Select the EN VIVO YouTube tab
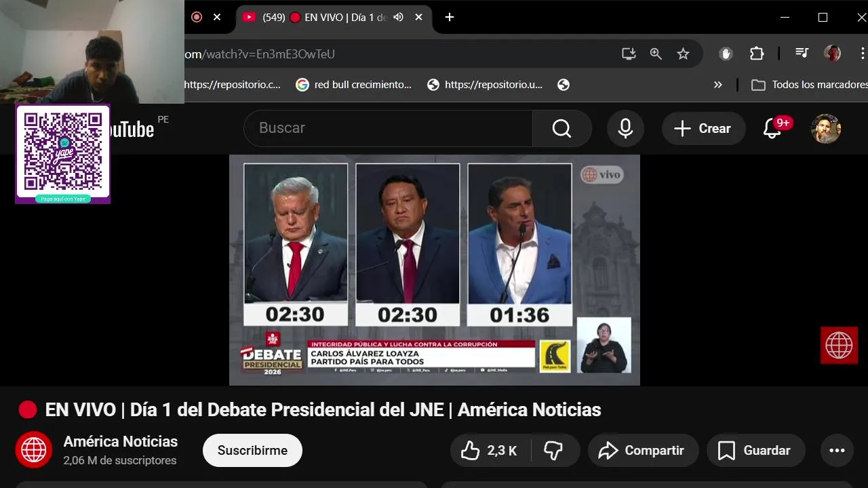Screen dimensions: 868x488 tap(334, 18)
